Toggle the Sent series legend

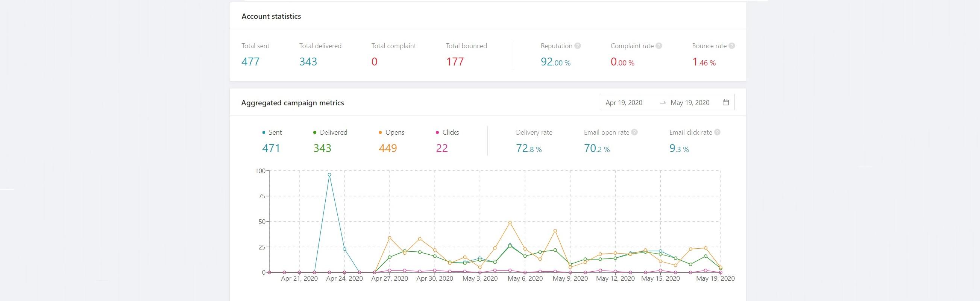pyautogui.click(x=272, y=132)
